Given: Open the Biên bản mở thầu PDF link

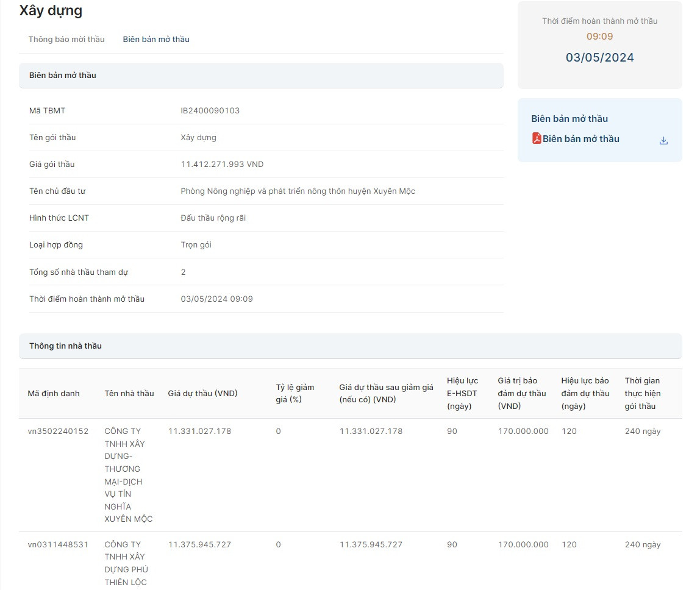Looking at the screenshot, I should click(x=580, y=139).
